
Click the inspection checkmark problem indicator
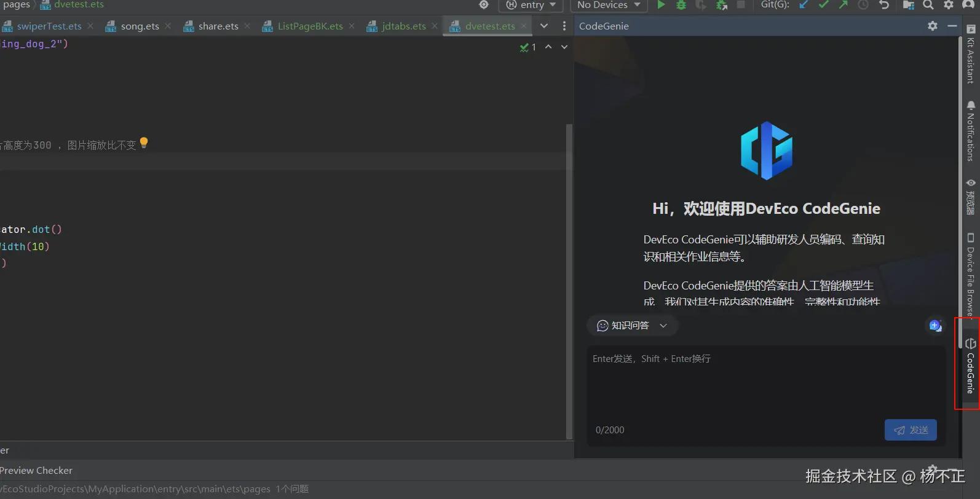point(528,47)
